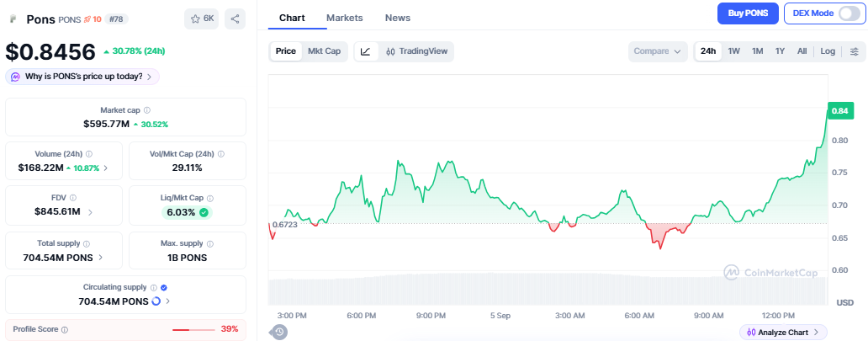
Task: Click the $595.77M market cap value
Action: [x=106, y=124]
